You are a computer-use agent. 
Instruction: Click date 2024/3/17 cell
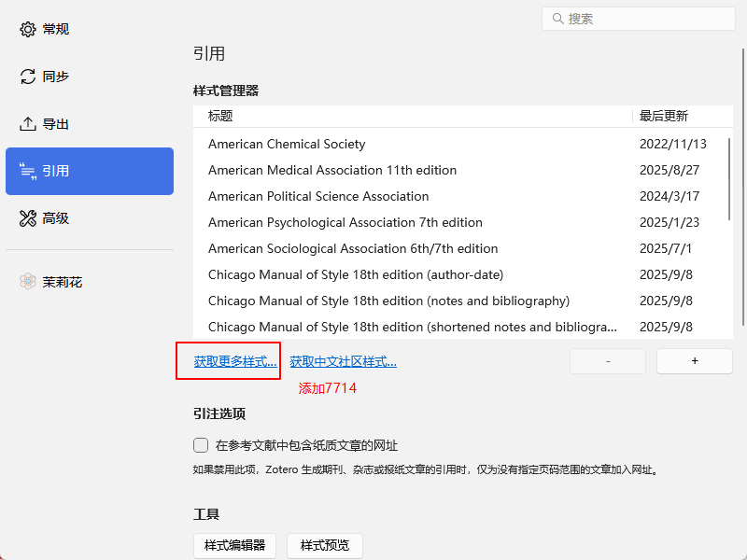click(x=669, y=196)
